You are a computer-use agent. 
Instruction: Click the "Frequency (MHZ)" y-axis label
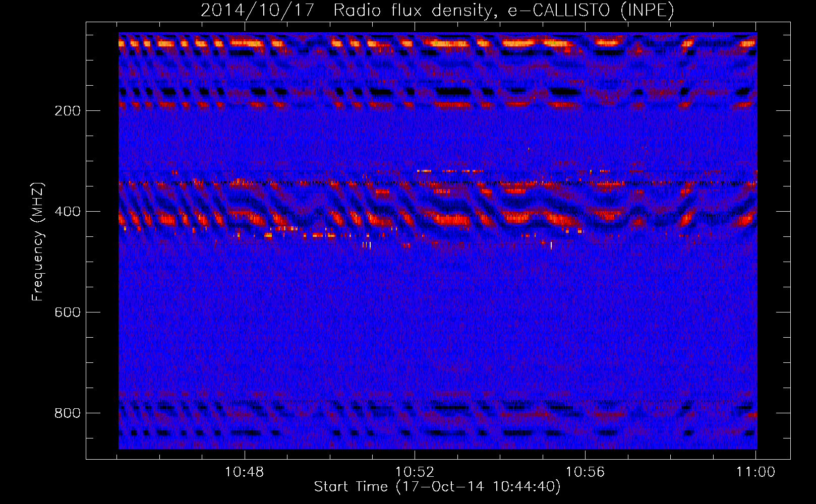[x=38, y=241]
